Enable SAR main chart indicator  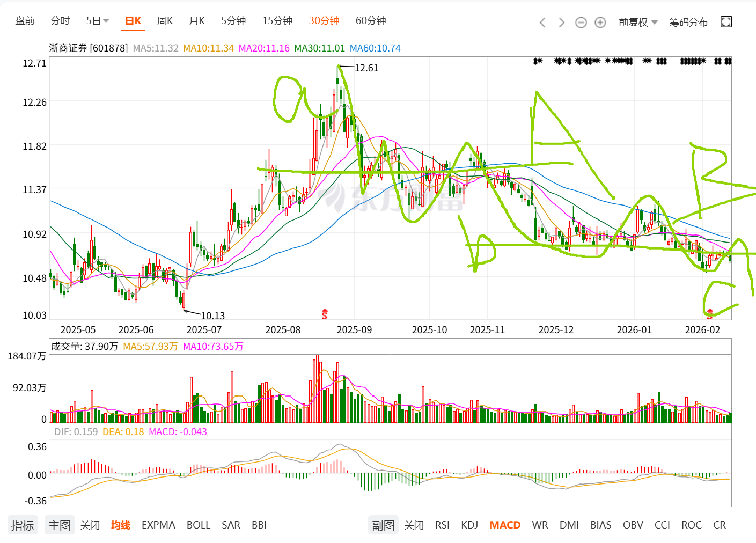click(231, 525)
